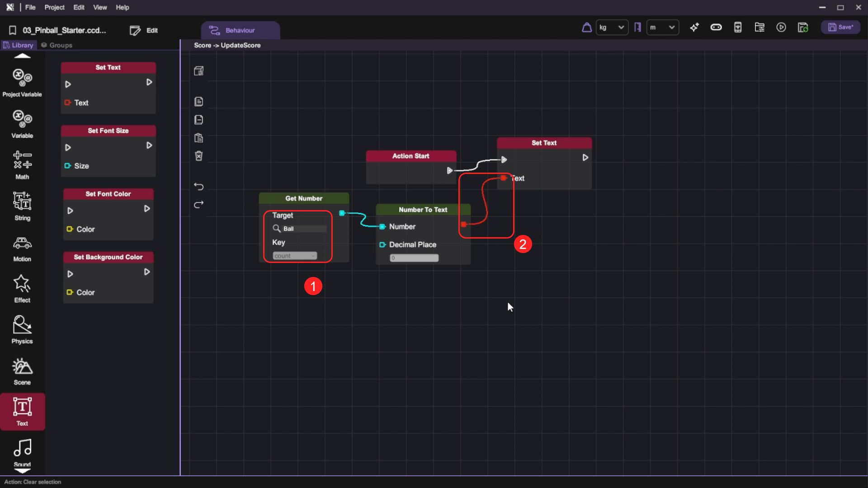Open the Project menu
The image size is (868, 488).
click(54, 7)
